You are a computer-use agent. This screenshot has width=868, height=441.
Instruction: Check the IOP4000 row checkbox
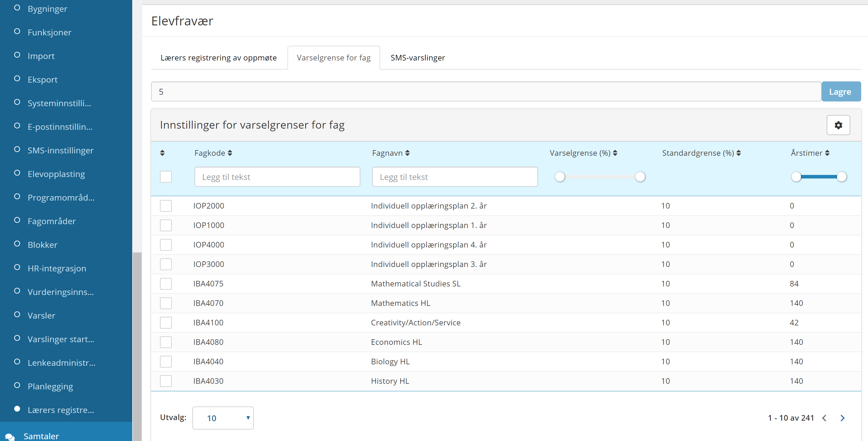(166, 245)
